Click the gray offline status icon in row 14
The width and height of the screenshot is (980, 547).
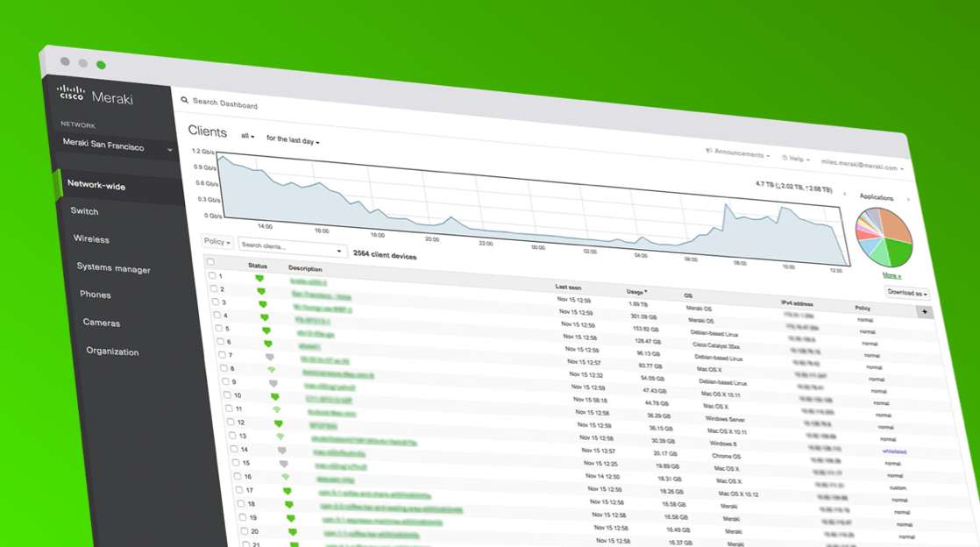click(x=282, y=450)
